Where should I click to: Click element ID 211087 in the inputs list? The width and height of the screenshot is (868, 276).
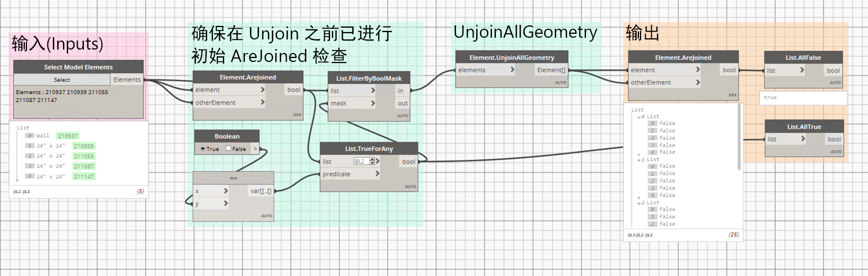[x=84, y=166]
